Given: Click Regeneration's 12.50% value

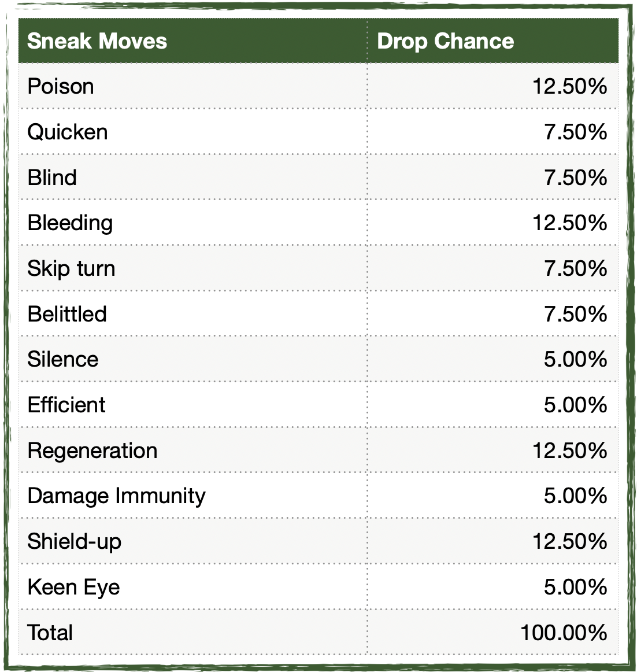Looking at the screenshot, I should click(x=569, y=451).
